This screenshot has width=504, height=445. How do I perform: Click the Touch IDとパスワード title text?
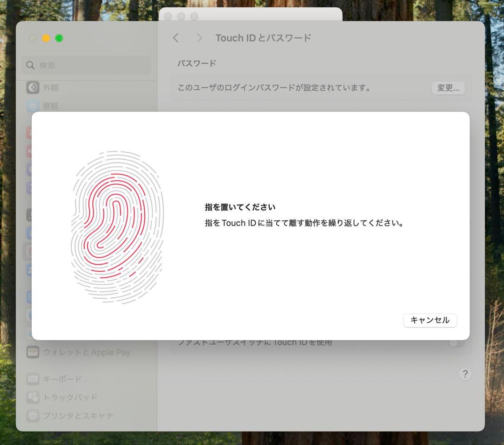pos(263,38)
